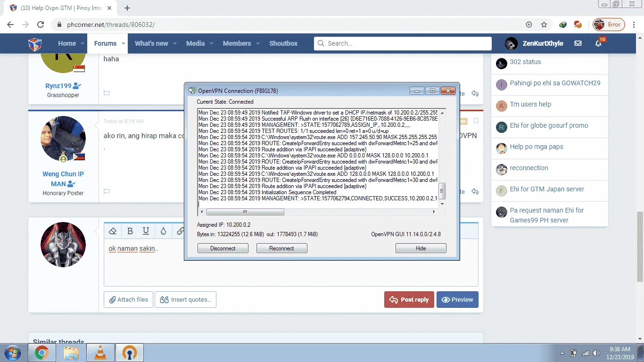Expand the Media dropdown arrow
This screenshot has width=644, height=362.
point(211,43)
